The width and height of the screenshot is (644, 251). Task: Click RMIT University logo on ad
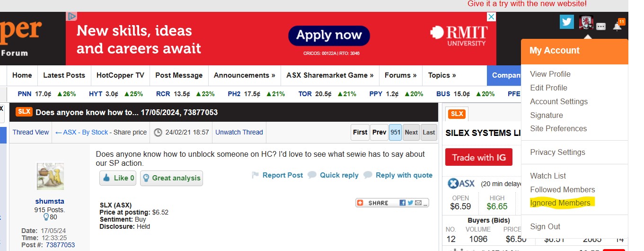(459, 36)
